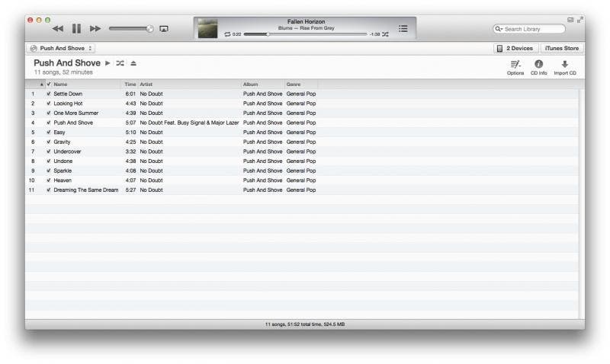Go to the iTunes Store

pos(562,48)
